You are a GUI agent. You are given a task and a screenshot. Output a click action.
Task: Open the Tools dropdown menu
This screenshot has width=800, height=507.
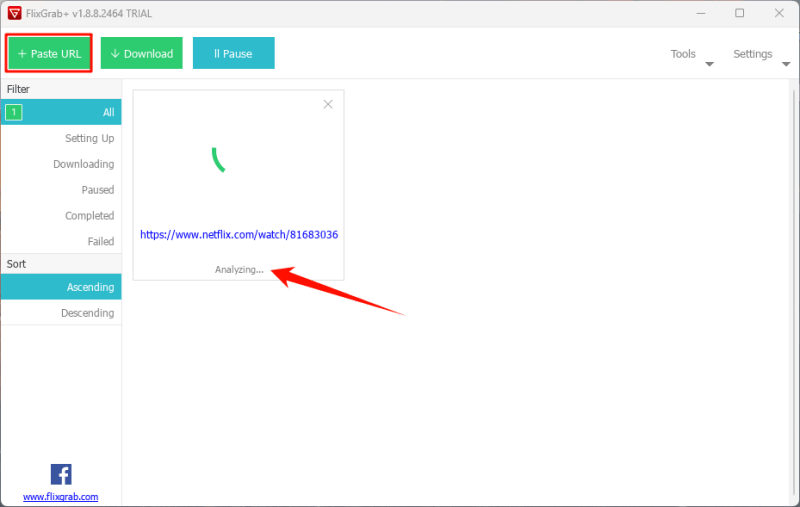coord(691,54)
